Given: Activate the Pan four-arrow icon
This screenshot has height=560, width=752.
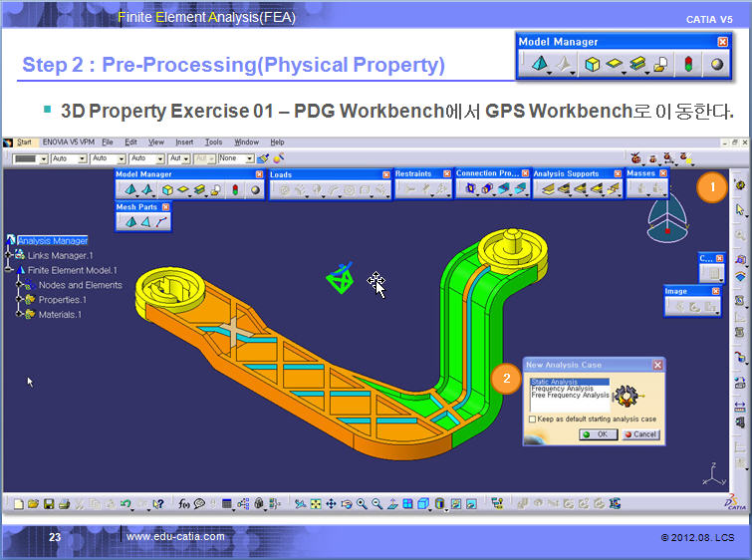Looking at the screenshot, I should pyautogui.click(x=331, y=504).
